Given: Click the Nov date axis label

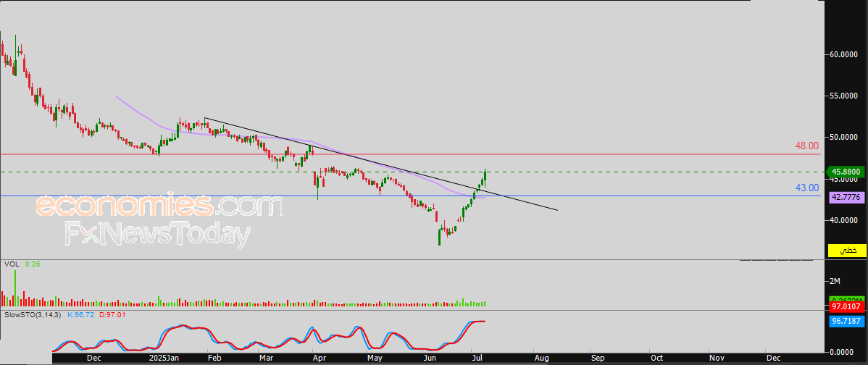Looking at the screenshot, I should point(717,358).
